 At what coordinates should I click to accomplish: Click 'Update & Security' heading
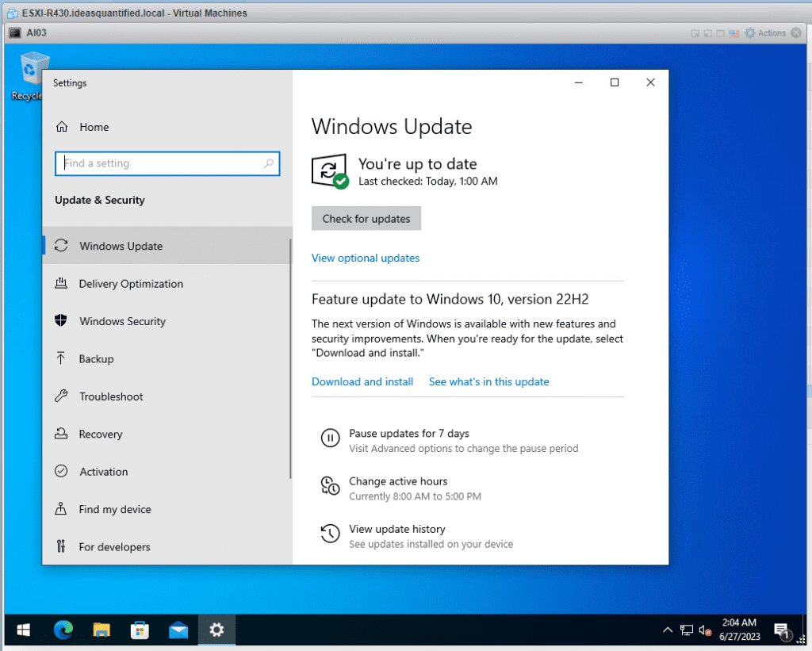click(100, 200)
